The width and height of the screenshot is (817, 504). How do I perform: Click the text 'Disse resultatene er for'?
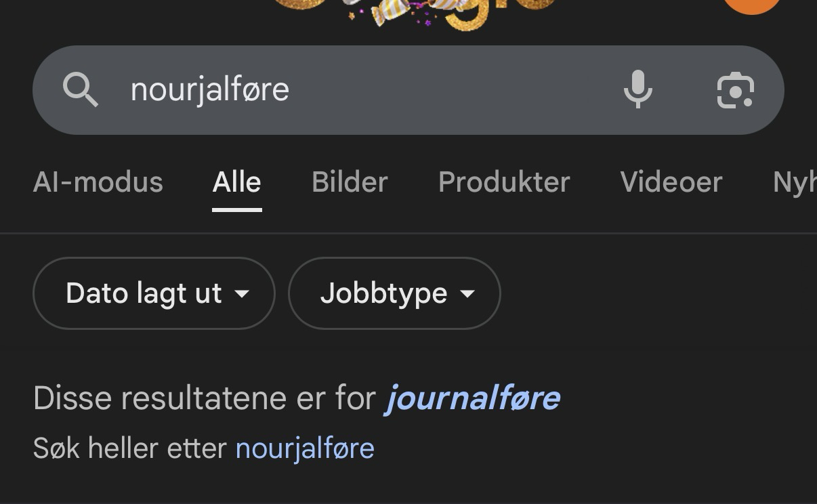204,398
